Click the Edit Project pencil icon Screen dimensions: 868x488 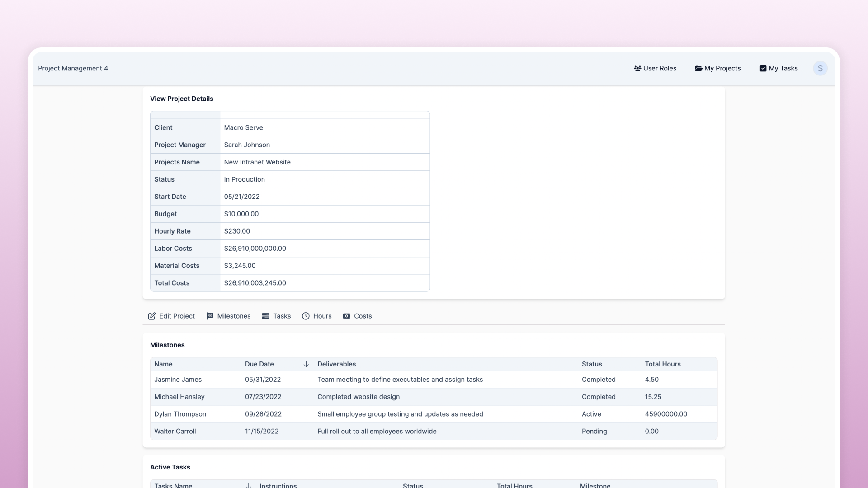click(152, 316)
